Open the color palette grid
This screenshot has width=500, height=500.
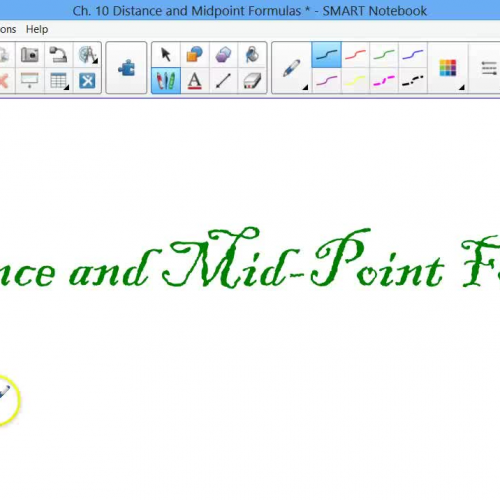point(448,68)
